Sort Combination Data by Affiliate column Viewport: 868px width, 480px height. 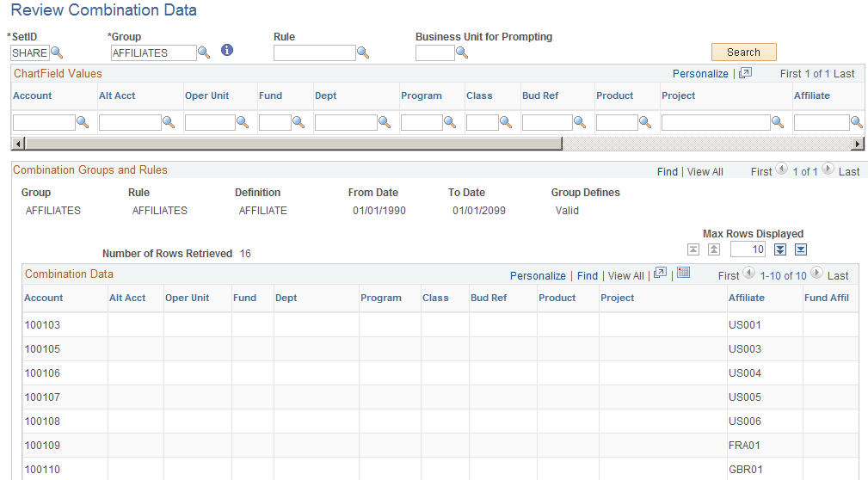tap(746, 298)
